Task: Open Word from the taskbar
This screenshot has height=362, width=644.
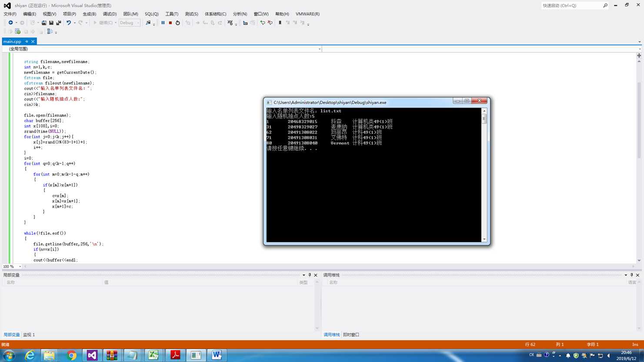Action: tap(217, 355)
